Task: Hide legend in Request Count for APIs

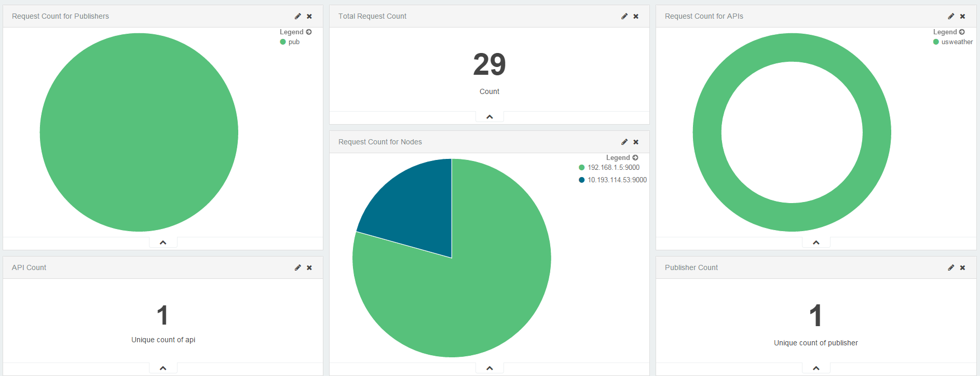Action: [962, 32]
